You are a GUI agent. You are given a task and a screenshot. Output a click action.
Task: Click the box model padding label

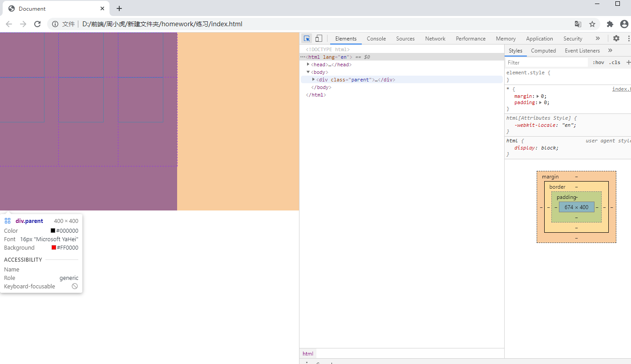[566, 197]
